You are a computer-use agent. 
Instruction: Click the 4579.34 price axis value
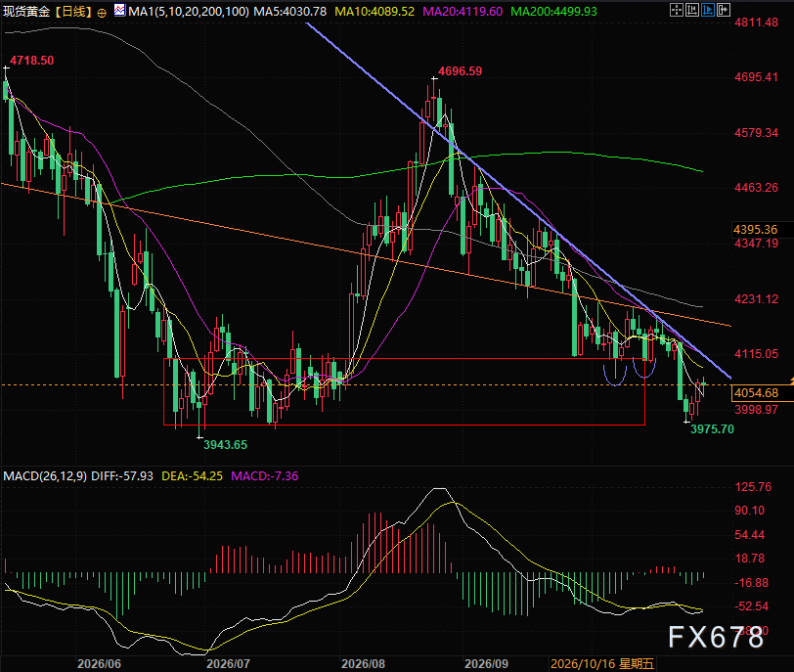(x=757, y=133)
